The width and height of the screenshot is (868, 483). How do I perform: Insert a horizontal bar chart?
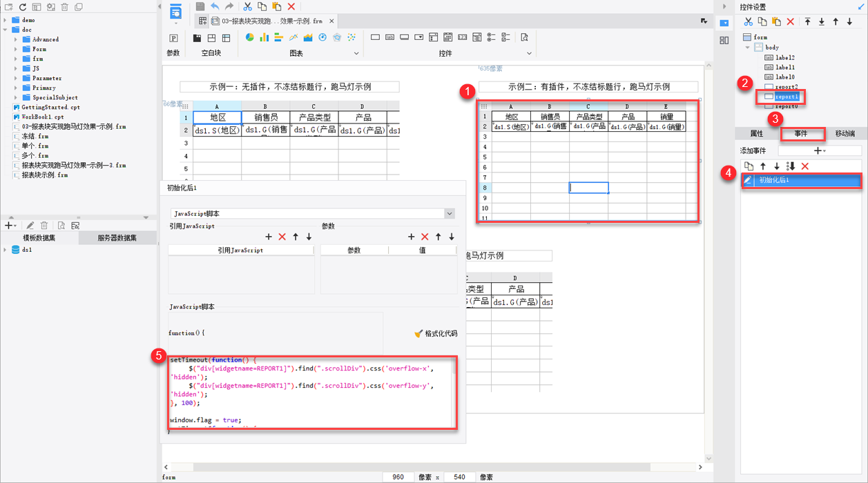tap(278, 37)
